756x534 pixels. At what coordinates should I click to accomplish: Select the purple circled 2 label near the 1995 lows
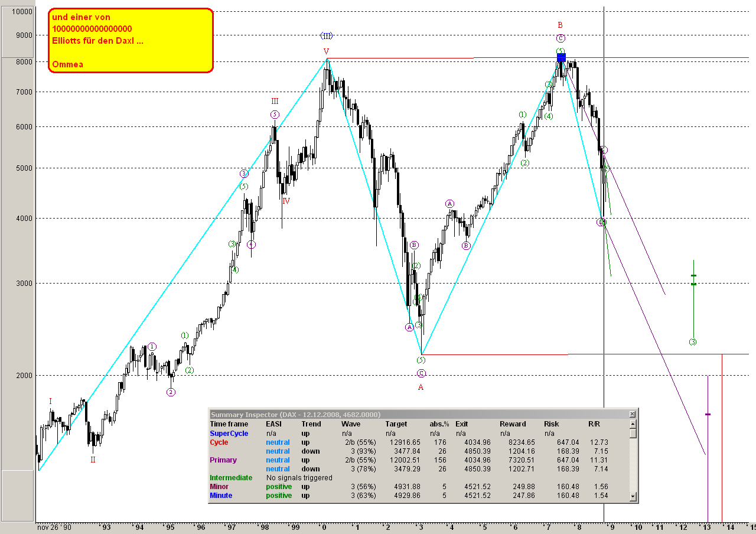tap(170, 391)
